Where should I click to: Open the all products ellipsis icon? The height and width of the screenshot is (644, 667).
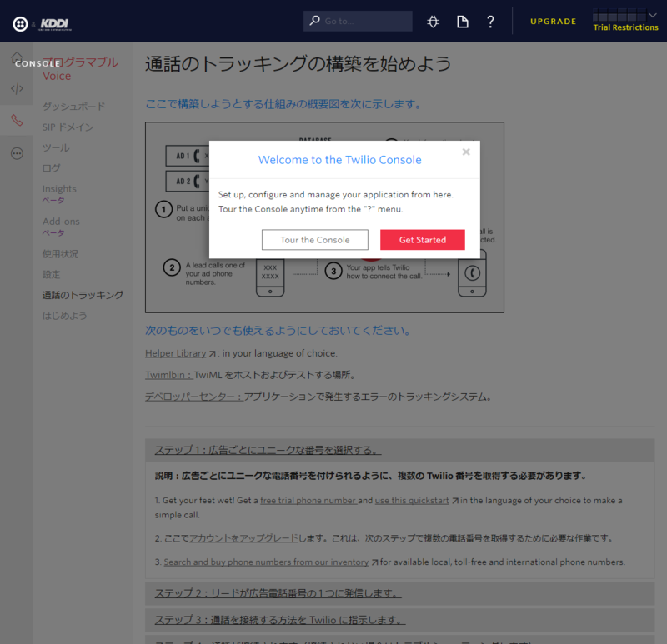[x=17, y=153]
